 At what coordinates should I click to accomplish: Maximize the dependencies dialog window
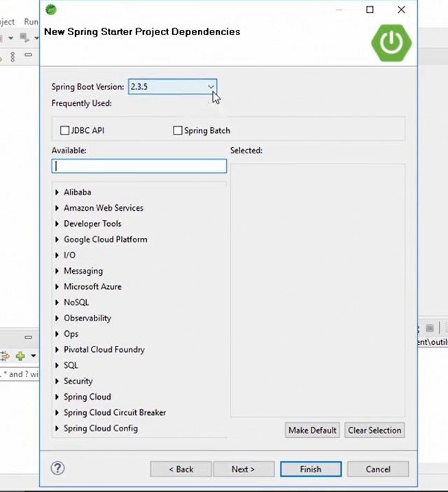click(370, 10)
